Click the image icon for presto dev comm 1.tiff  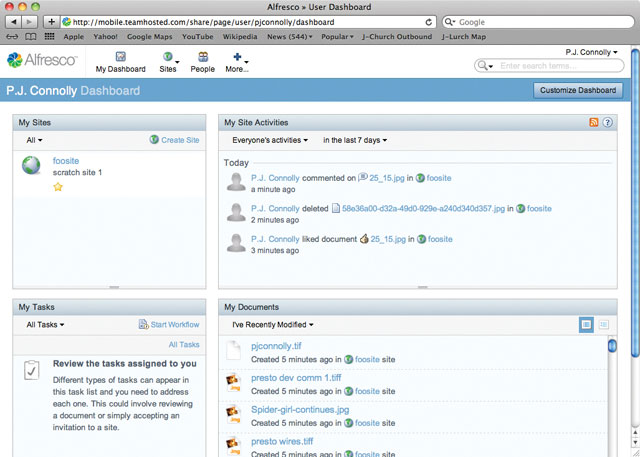(234, 383)
